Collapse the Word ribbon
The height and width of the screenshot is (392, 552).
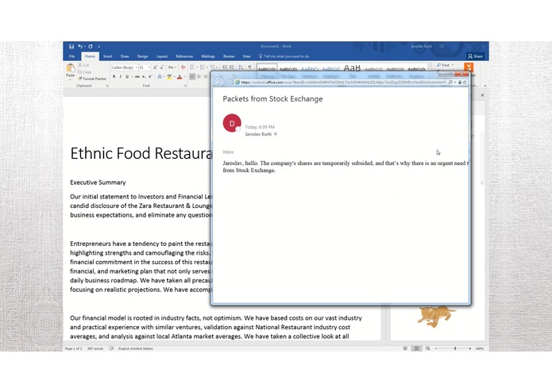click(485, 86)
